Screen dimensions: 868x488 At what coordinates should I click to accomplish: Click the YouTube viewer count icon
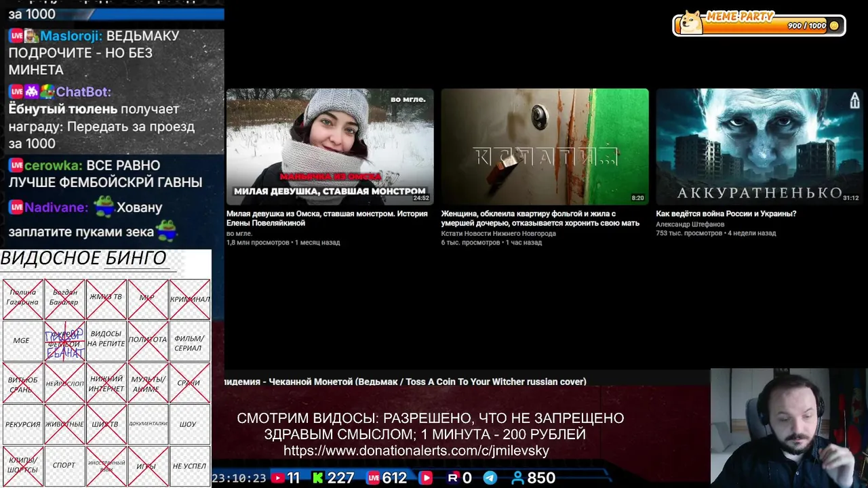click(x=277, y=478)
